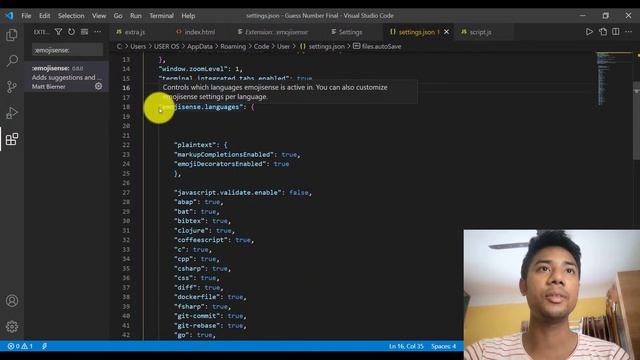The image size is (640, 360).
Task: Click Spaces: 4 indentation in status bar
Action: coord(444,347)
